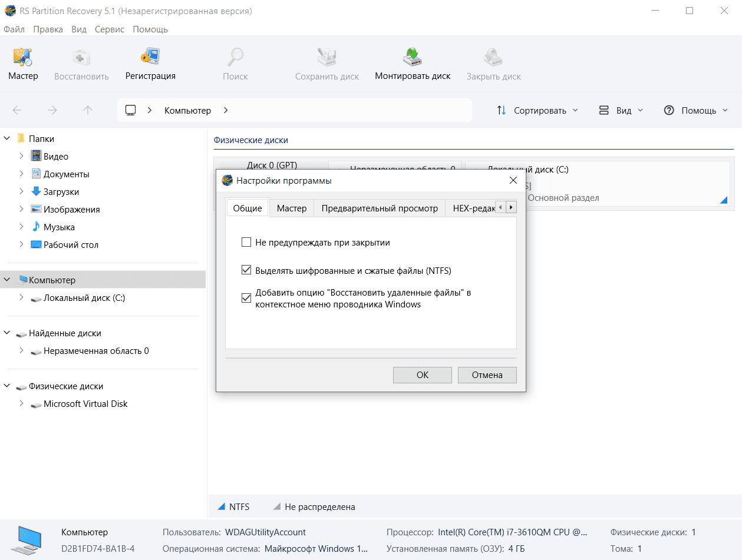Image resolution: width=742 pixels, height=560 pixels.
Task: Select the Найденные диски tree node
Action: (65, 333)
